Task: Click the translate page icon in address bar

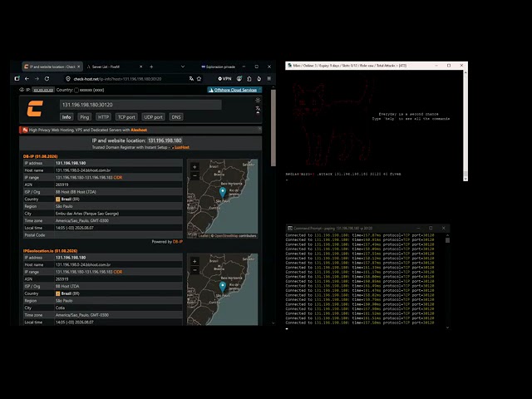Action: [x=191, y=79]
